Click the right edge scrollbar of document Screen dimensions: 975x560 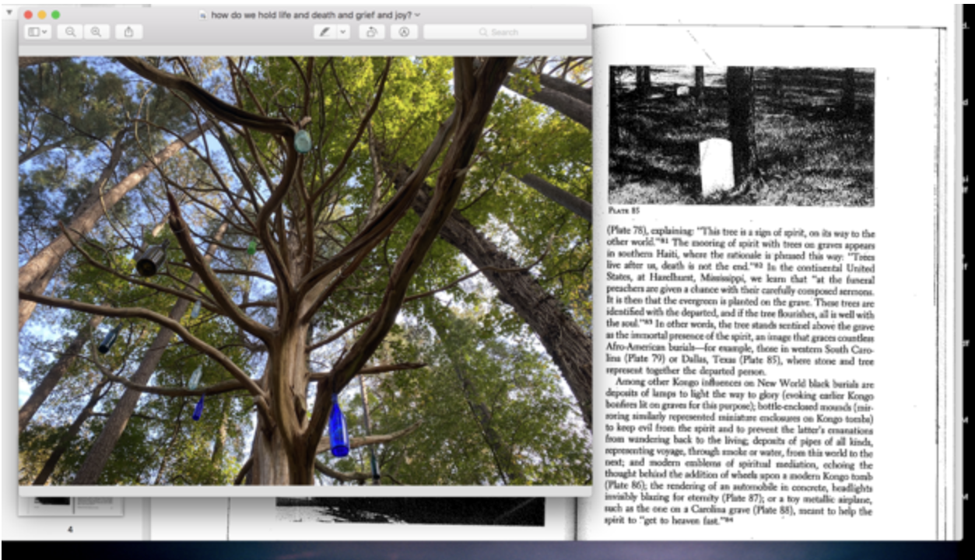(x=943, y=280)
